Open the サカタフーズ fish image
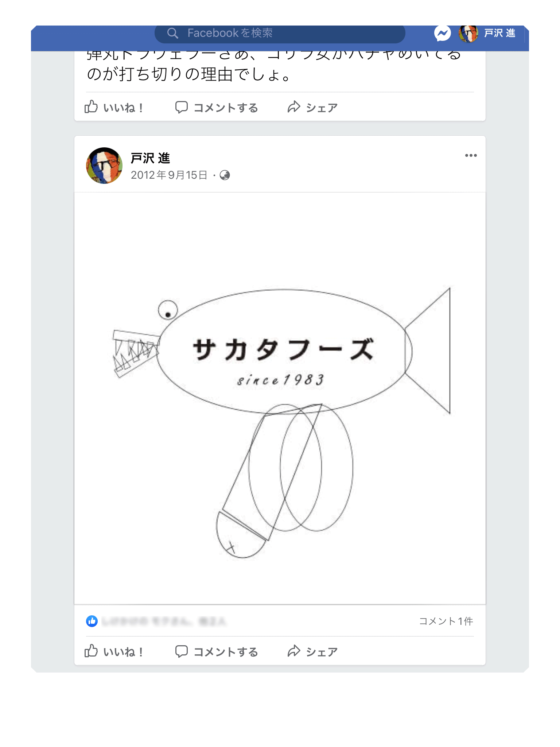The image size is (560, 747). 280,398
